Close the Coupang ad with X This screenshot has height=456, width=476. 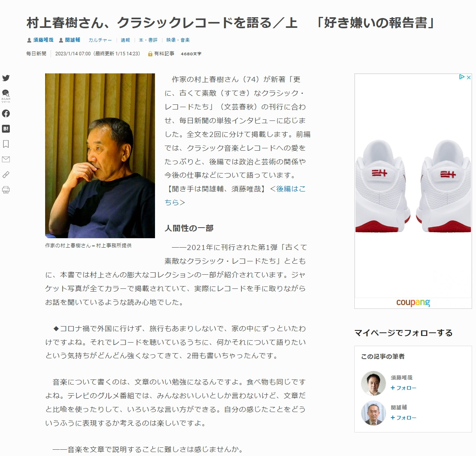[x=469, y=77]
